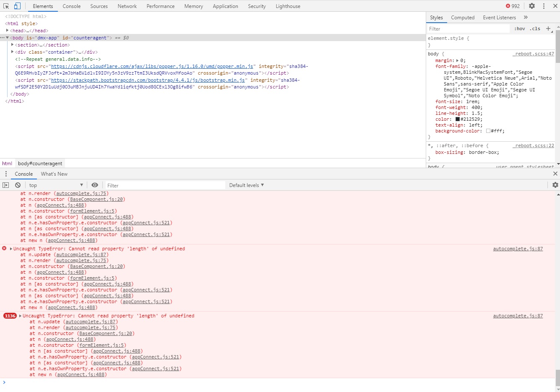This screenshot has height=392, width=560.
Task: Open the Performance tab
Action: 161,6
